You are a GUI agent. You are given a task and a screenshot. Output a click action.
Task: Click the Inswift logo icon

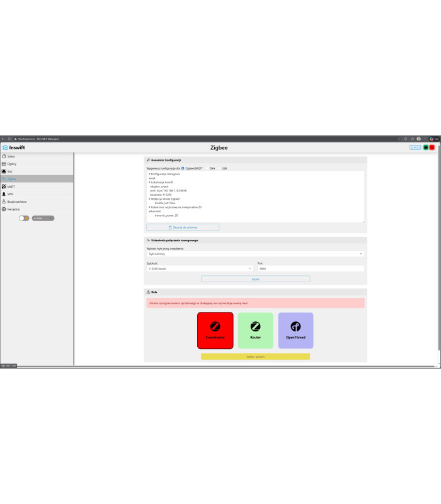tap(5, 147)
